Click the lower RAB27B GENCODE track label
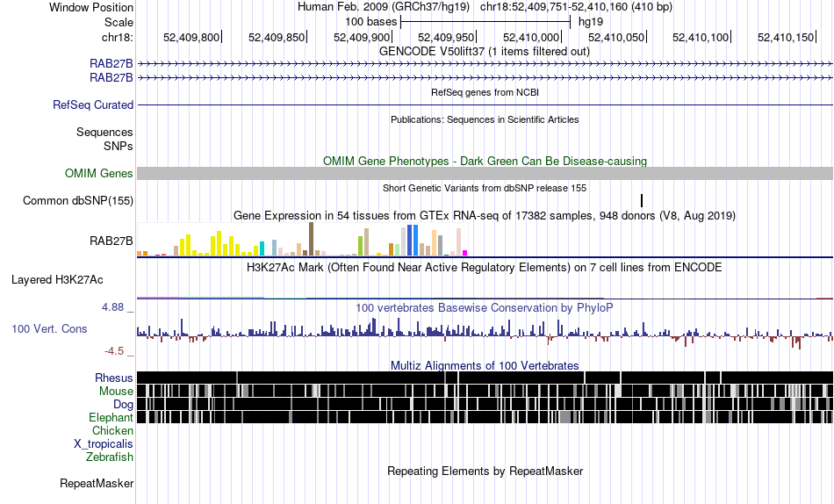 click(x=111, y=77)
